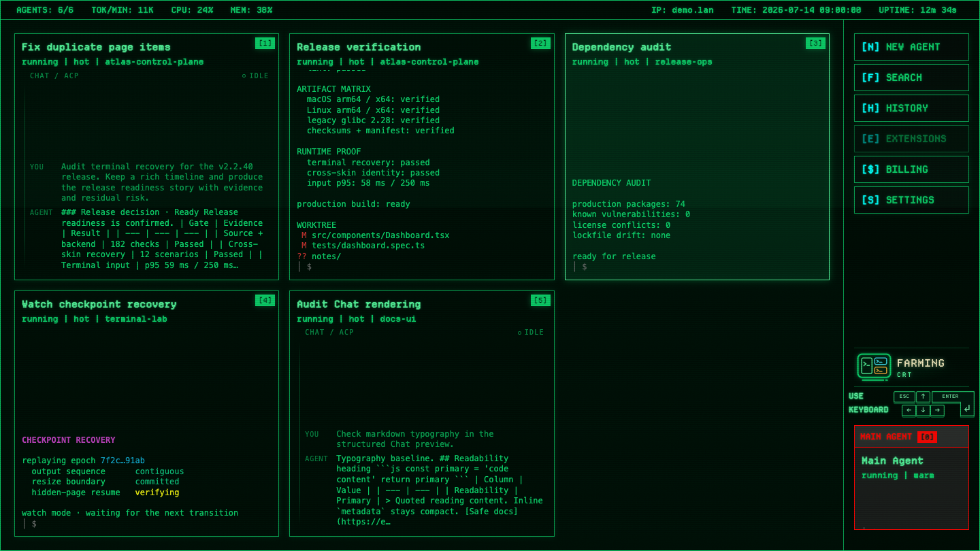Select the MAIN AGENT tab header

coord(911,437)
